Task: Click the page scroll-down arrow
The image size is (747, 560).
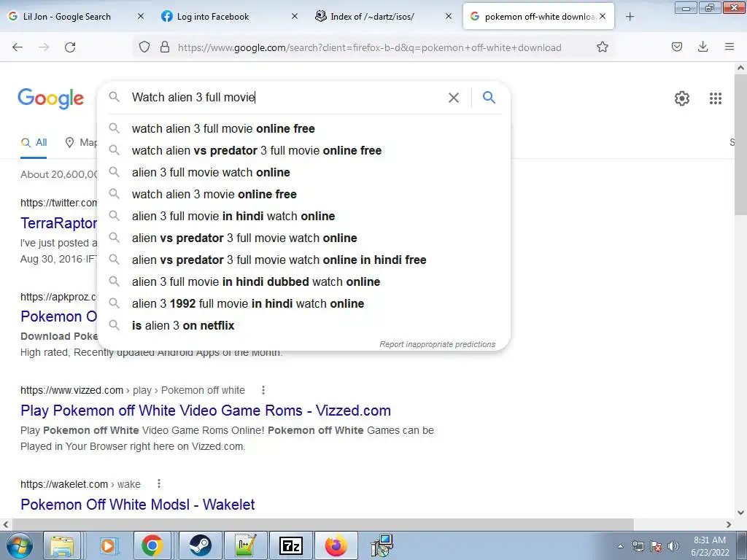Action: tap(740, 513)
